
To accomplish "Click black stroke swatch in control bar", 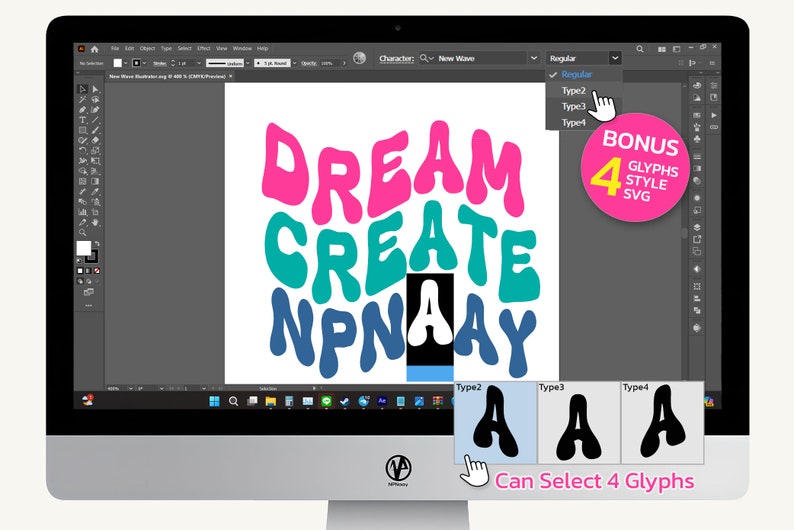I will [136, 63].
